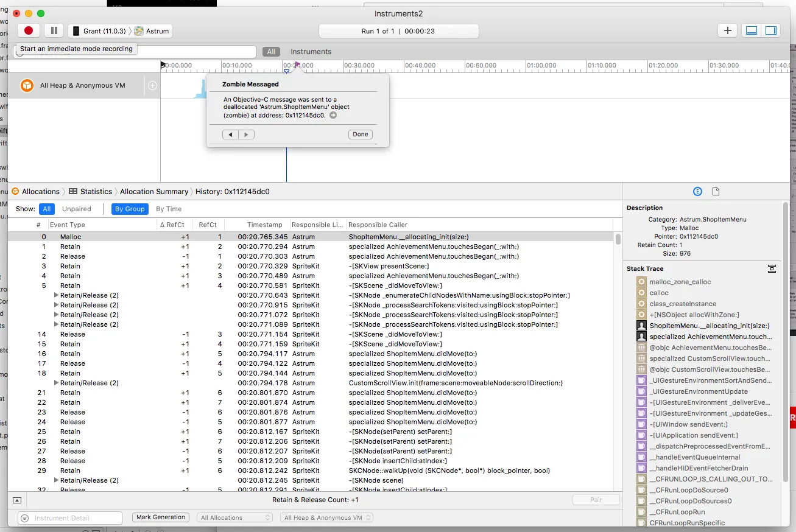Switch listing to By Time
This screenshot has height=532, width=796.
pyautogui.click(x=169, y=209)
